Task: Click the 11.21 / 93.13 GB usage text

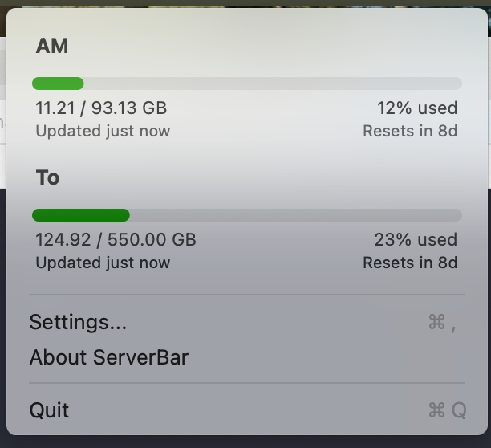Action: tap(101, 108)
